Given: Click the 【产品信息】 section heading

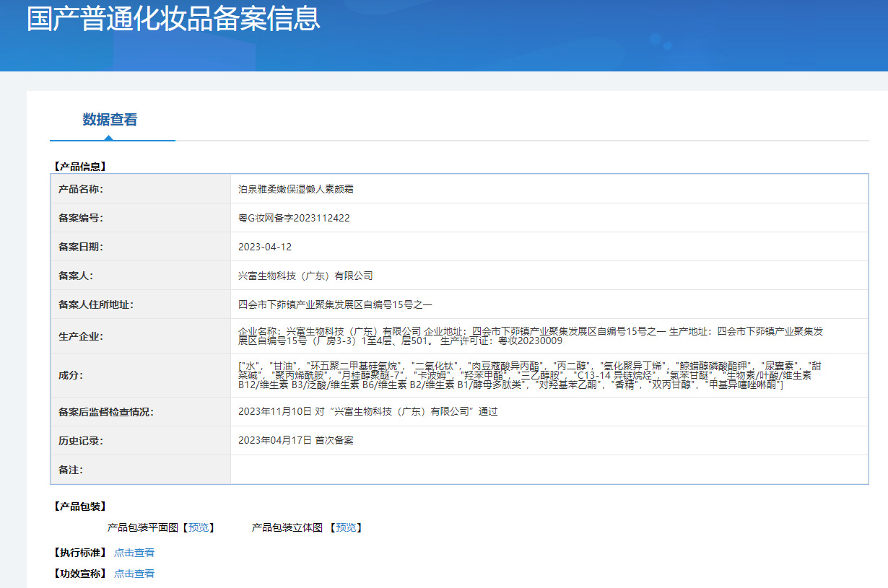Looking at the screenshot, I should tap(79, 167).
